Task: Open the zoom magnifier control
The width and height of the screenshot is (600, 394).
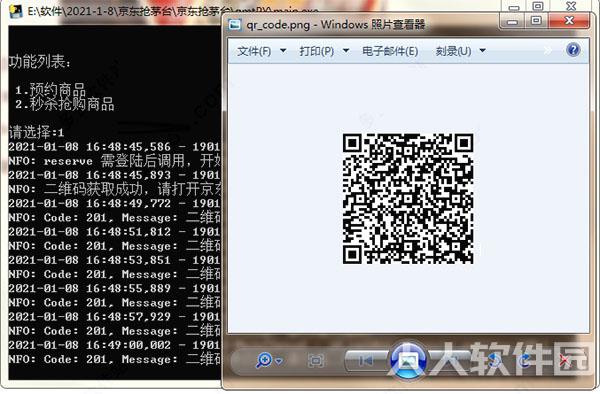Action: click(x=264, y=360)
